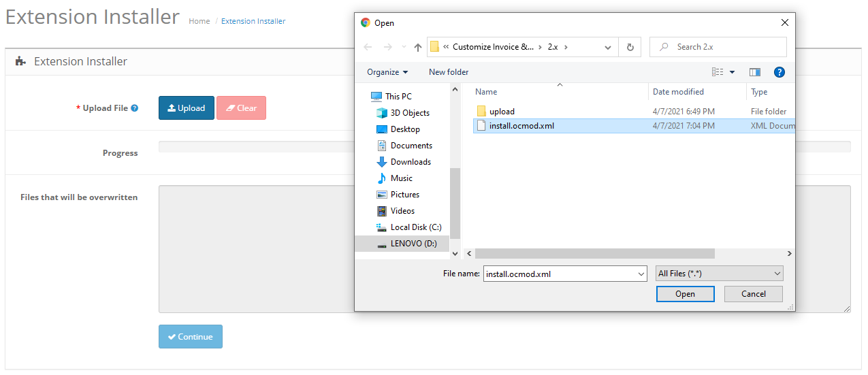
Task: Click the folder icon in address bar
Action: coord(434,47)
